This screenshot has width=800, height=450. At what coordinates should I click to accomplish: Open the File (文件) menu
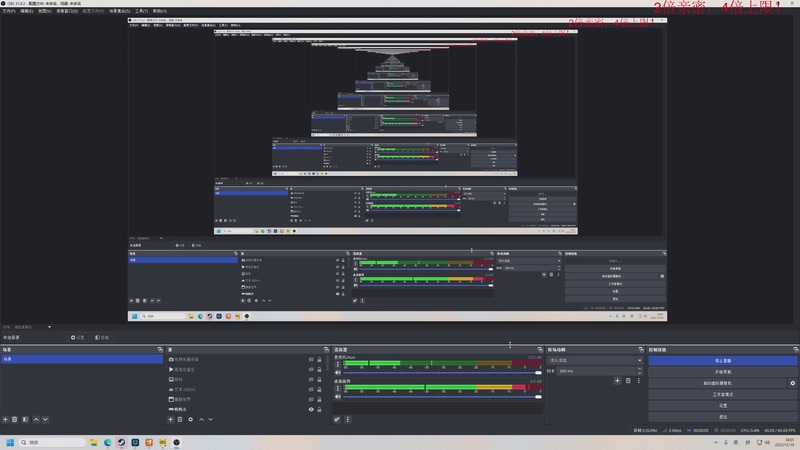(x=9, y=11)
